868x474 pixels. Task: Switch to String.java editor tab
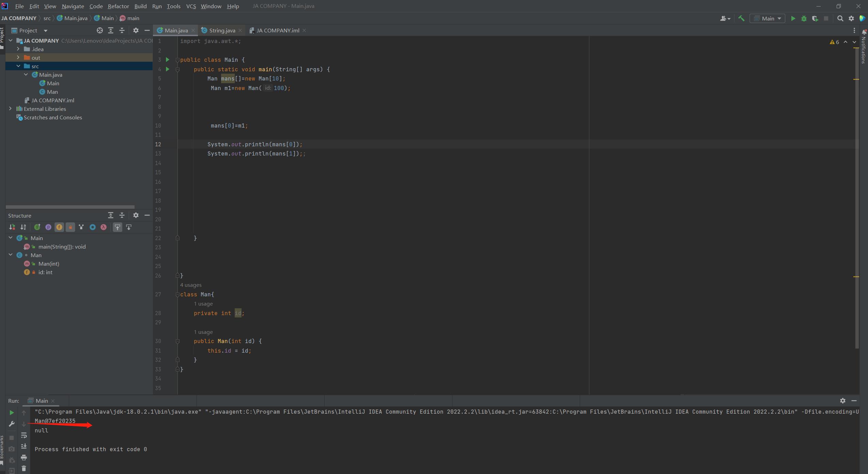pyautogui.click(x=222, y=30)
